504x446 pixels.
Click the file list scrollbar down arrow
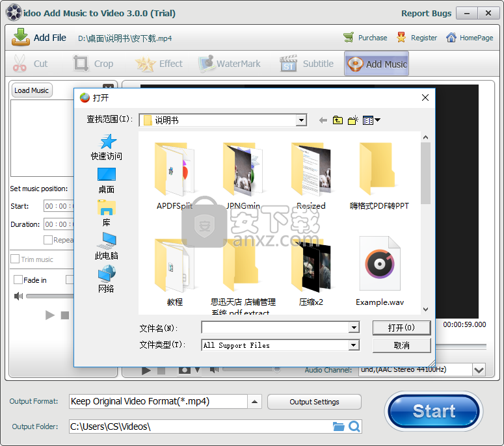425,309
